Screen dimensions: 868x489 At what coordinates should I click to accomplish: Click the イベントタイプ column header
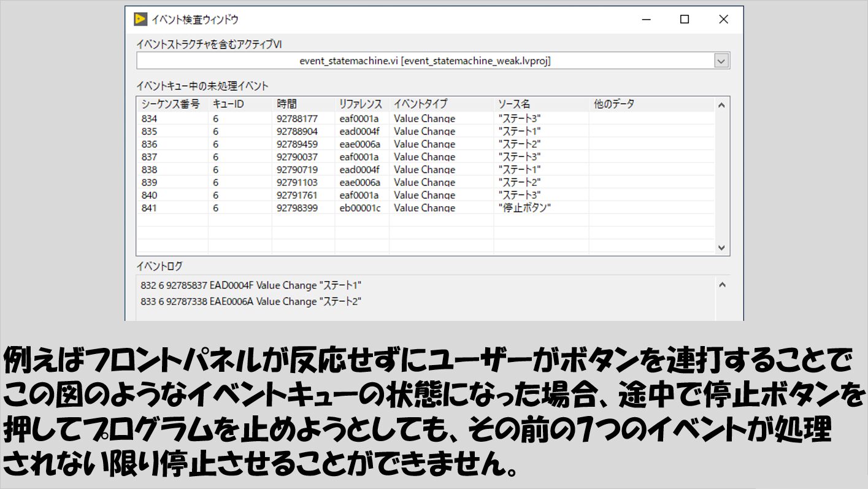420,104
